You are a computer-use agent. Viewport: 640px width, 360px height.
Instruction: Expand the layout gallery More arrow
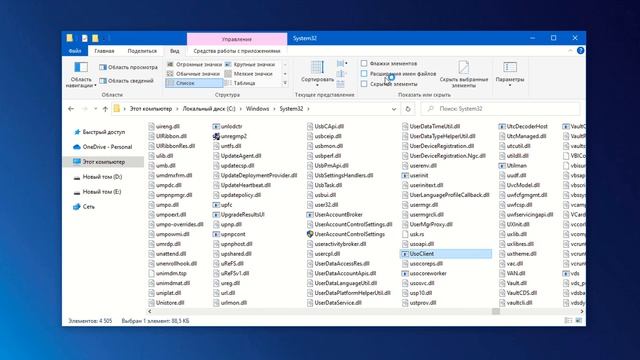pos(285,83)
